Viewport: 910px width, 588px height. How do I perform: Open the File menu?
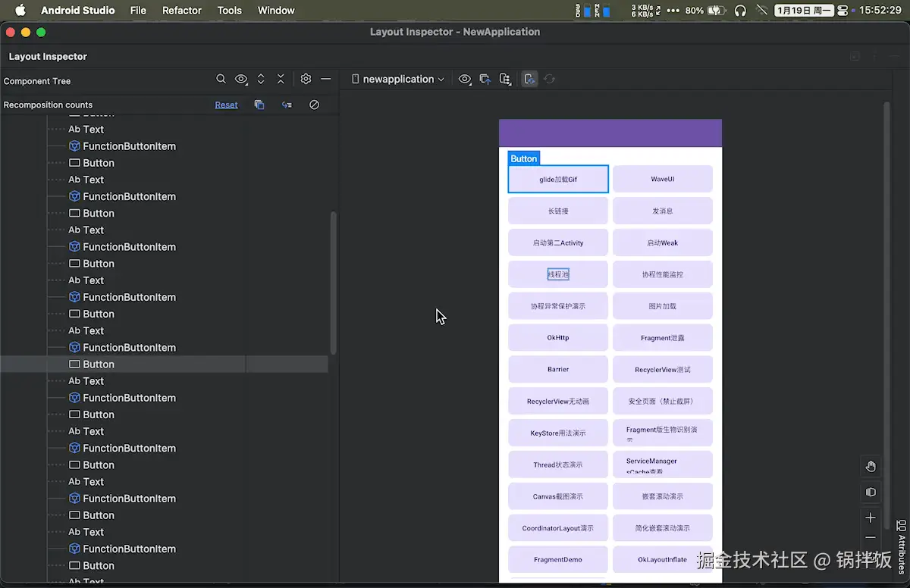138,11
